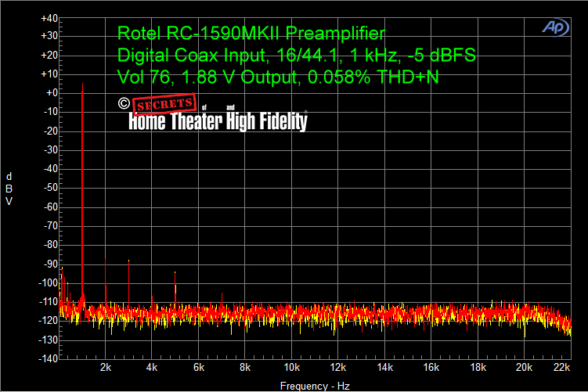588x392 pixels.
Task: Click the -140 label on the dBV axis
Action: (x=49, y=358)
